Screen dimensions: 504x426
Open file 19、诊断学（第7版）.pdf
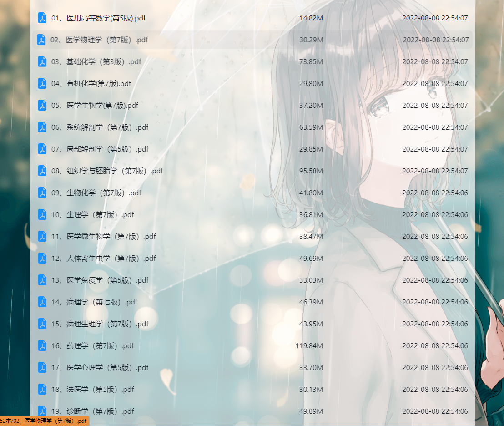pyautogui.click(x=93, y=411)
